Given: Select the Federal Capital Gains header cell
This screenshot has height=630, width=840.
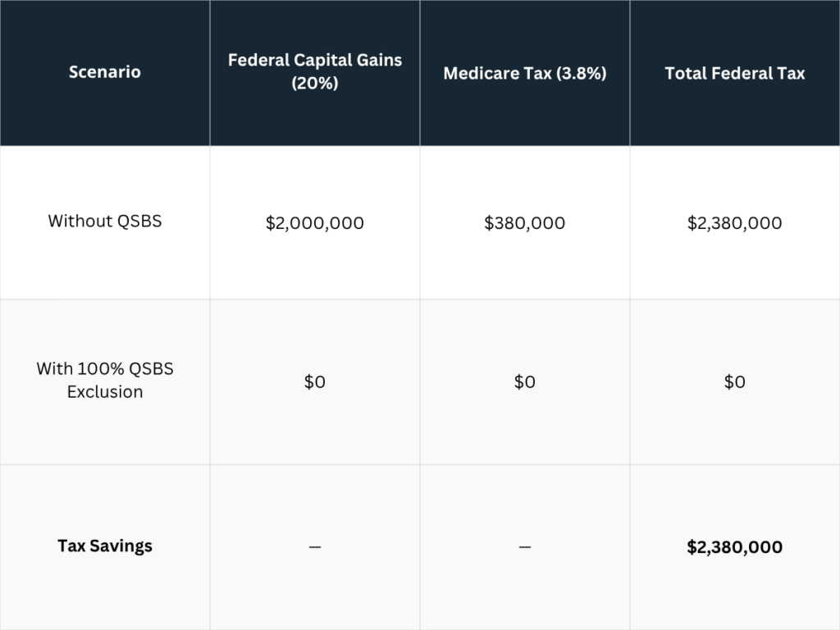Looking at the screenshot, I should coord(315,72).
